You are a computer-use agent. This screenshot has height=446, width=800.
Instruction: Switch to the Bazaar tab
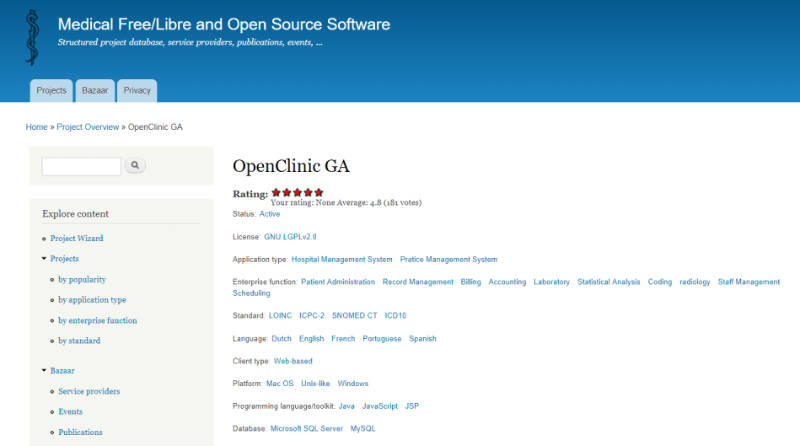[96, 91]
